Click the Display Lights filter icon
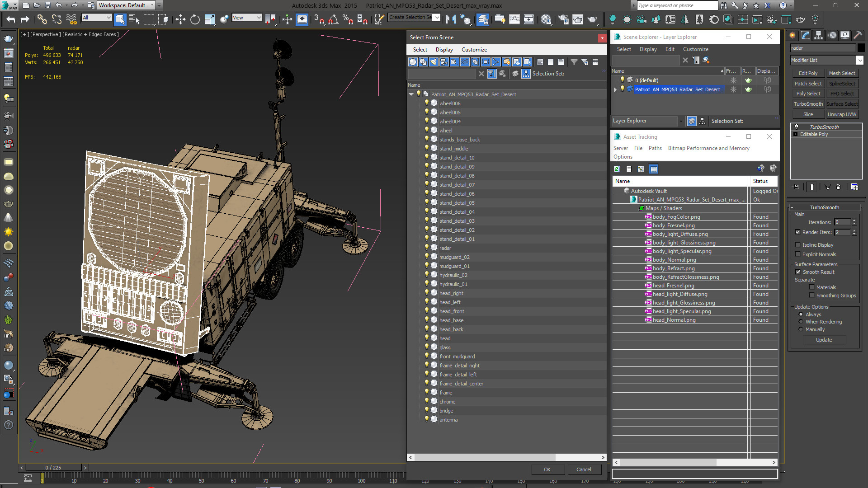The height and width of the screenshot is (488, 868). [434, 62]
